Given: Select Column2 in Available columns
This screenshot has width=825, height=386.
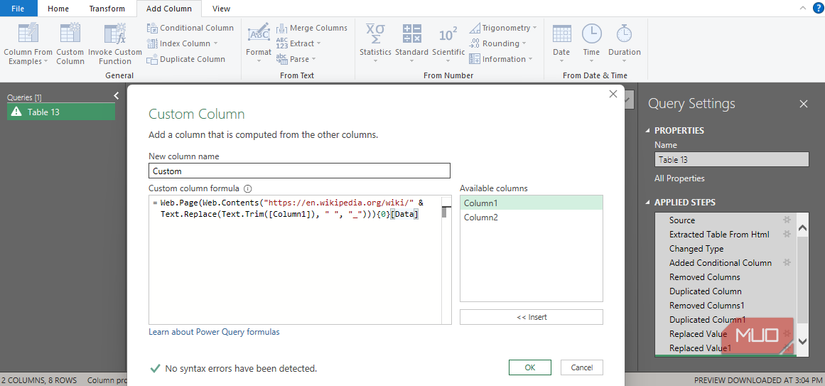Looking at the screenshot, I should (x=531, y=217).
